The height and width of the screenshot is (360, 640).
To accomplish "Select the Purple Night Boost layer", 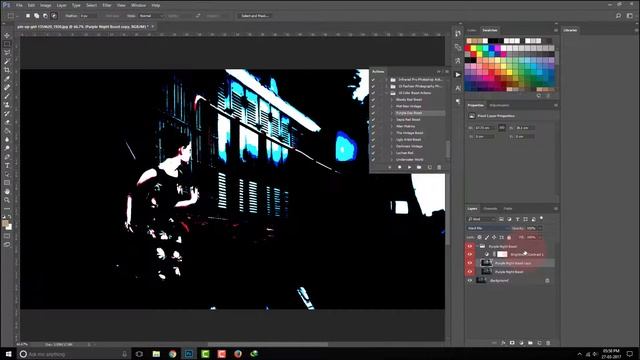I will 510,272.
